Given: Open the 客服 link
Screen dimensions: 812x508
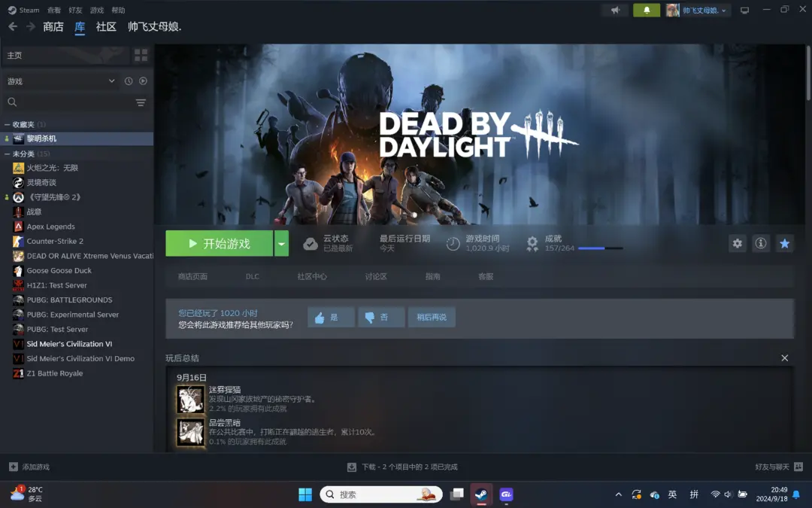Looking at the screenshot, I should point(486,276).
